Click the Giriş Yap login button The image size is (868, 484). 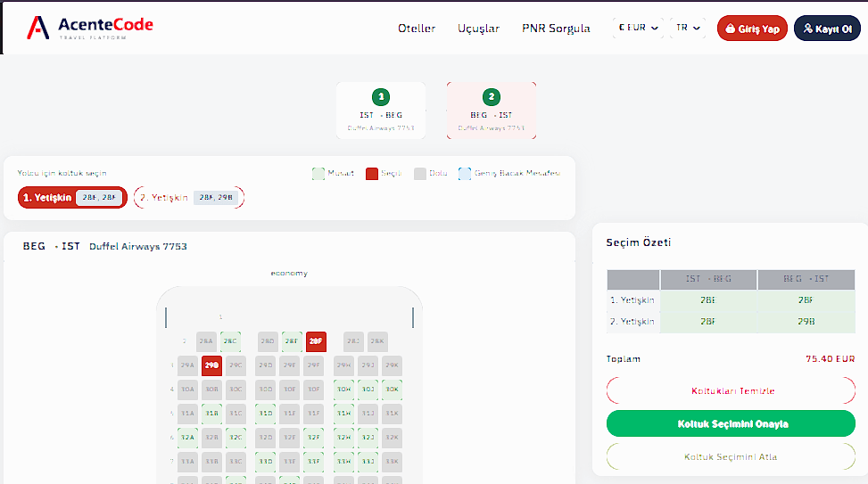[752, 29]
